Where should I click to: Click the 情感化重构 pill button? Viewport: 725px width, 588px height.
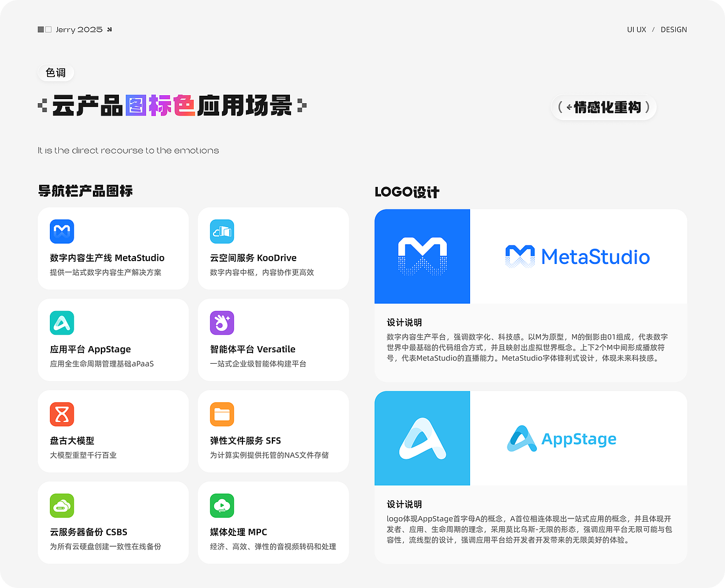604,107
